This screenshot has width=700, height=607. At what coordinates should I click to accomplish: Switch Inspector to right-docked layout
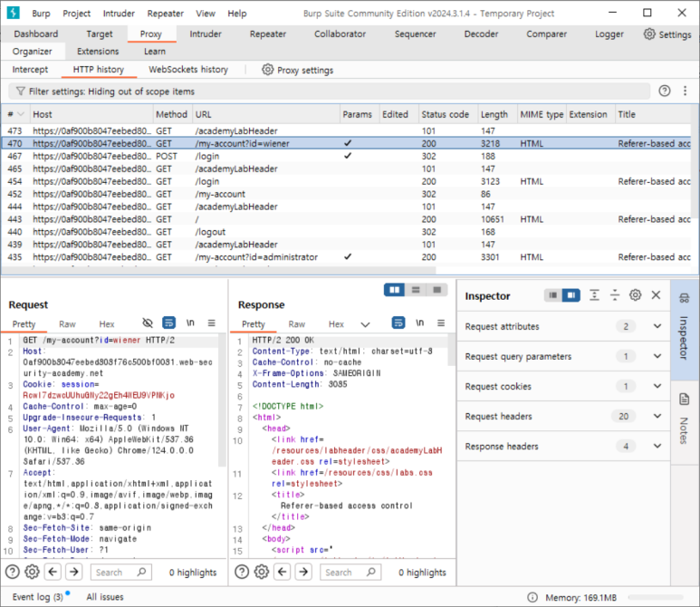tap(571, 295)
